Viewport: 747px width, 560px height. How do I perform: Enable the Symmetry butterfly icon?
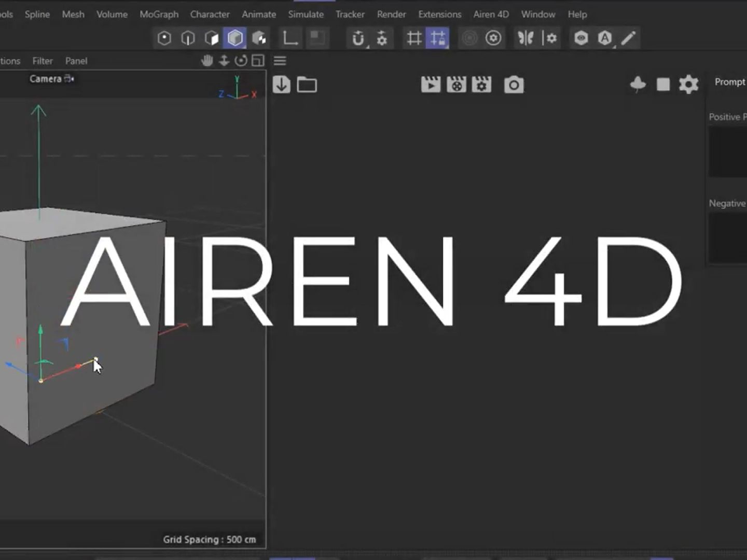[x=525, y=38]
